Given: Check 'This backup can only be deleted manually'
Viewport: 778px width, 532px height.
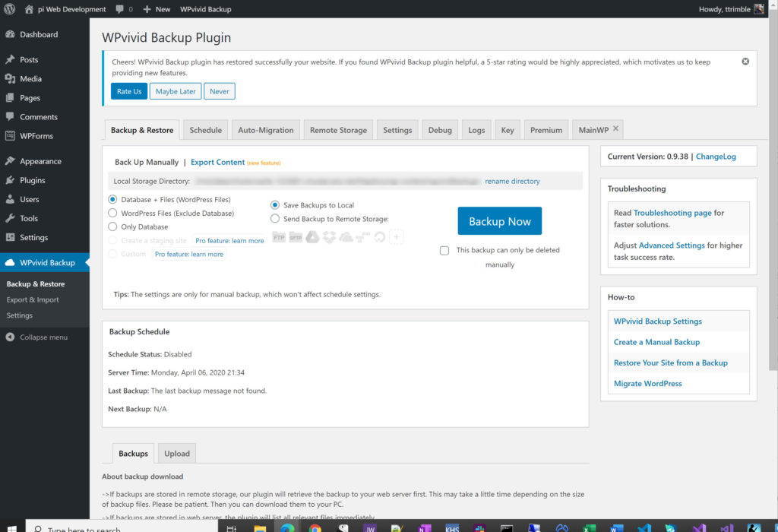Looking at the screenshot, I should [444, 251].
